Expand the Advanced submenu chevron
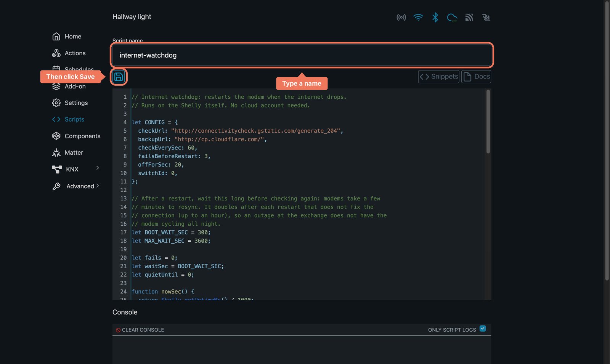 point(98,186)
